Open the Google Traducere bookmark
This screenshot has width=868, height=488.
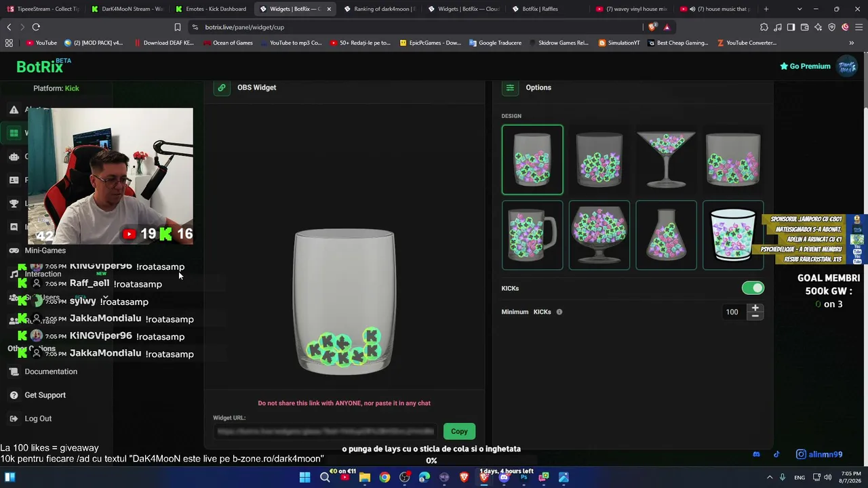495,43
